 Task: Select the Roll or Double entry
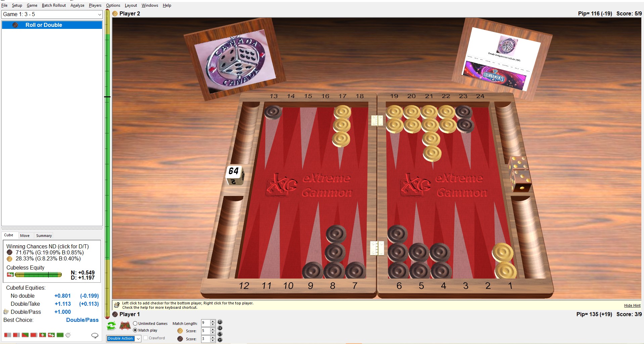point(44,25)
